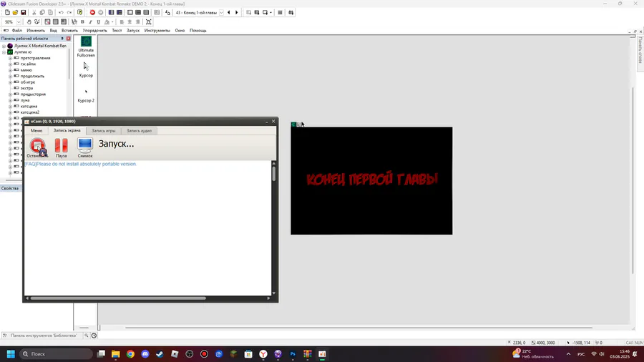Expand the Лунтик X Mortal Kombat Ren node
This screenshot has width=644, height=362.
pos(4,46)
